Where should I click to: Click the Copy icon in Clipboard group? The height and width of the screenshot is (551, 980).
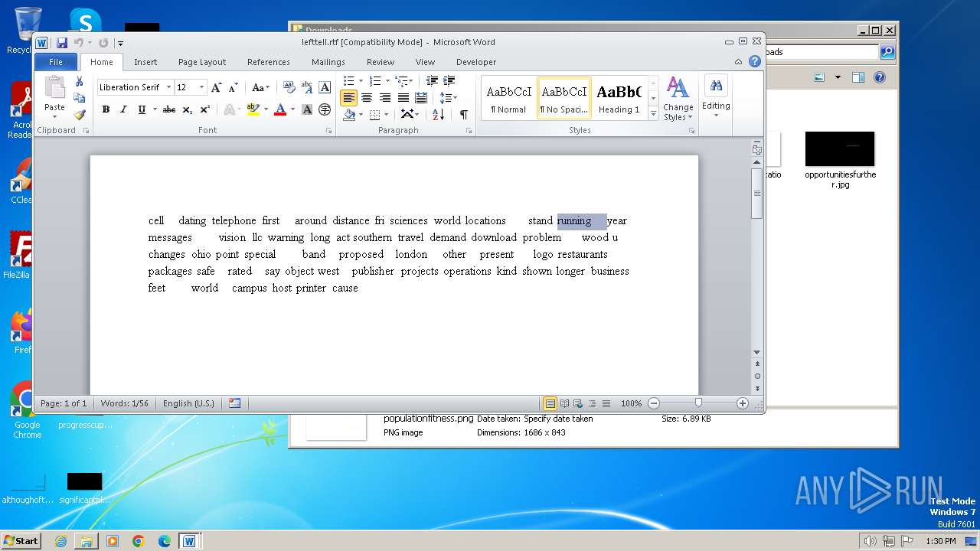click(79, 98)
